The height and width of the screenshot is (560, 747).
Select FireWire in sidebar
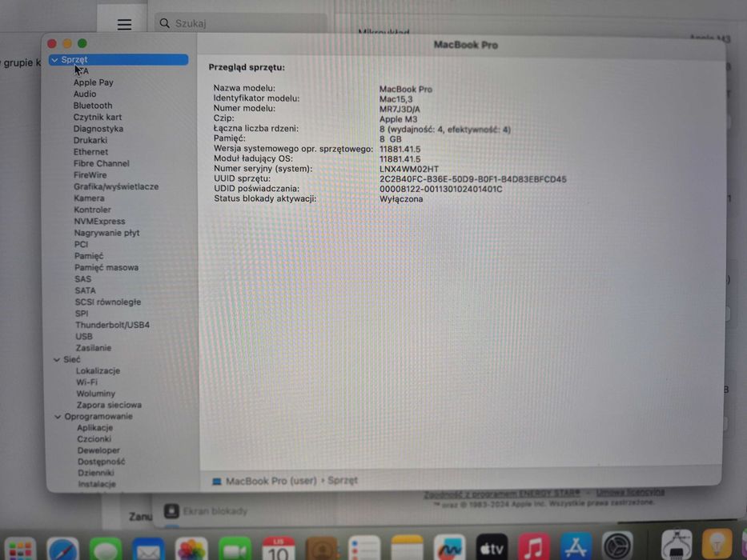[90, 175]
